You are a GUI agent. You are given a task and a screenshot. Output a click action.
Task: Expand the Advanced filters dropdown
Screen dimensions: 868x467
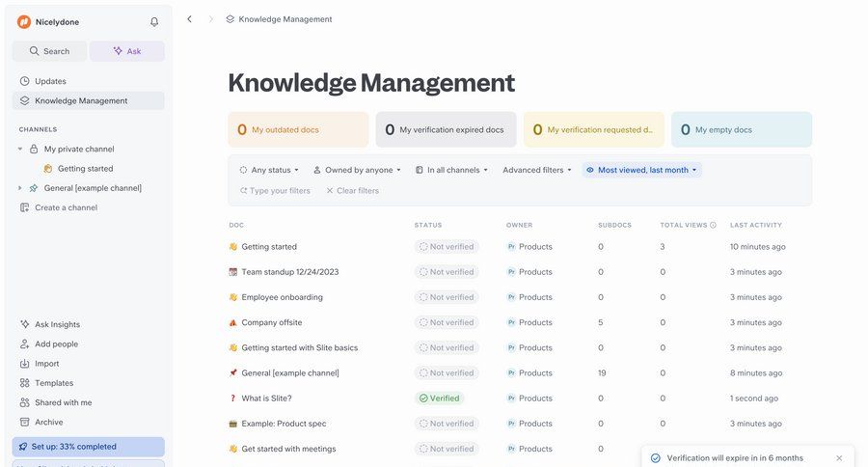pyautogui.click(x=536, y=170)
